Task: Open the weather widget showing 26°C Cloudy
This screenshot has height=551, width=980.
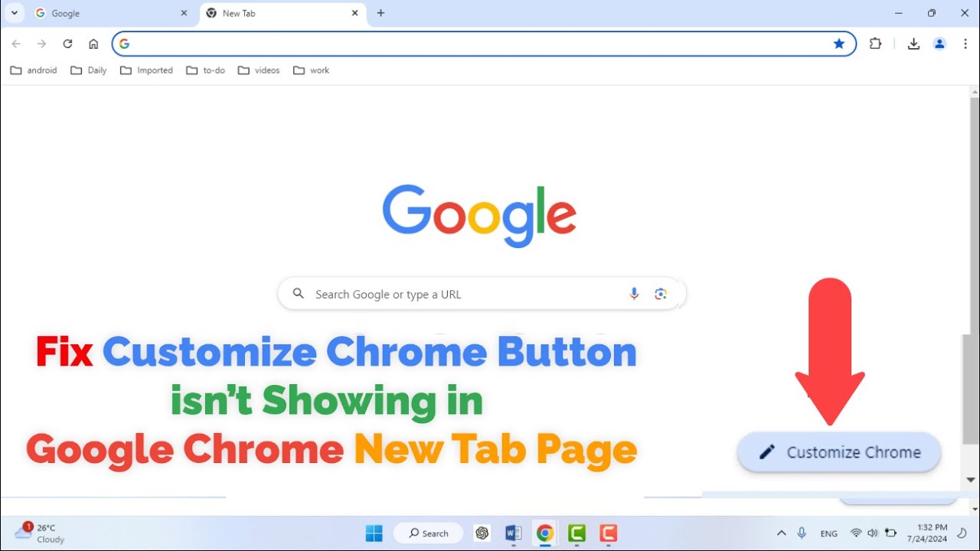Action: pyautogui.click(x=40, y=533)
